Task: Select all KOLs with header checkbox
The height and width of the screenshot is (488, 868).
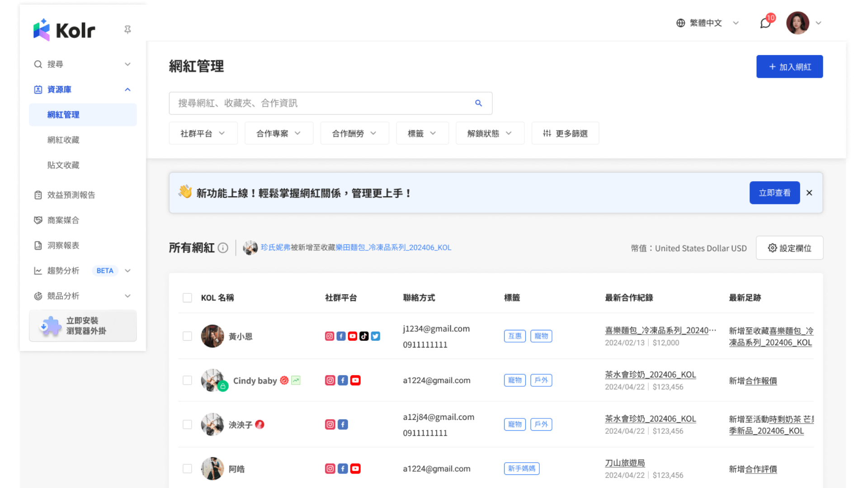Action: (187, 298)
